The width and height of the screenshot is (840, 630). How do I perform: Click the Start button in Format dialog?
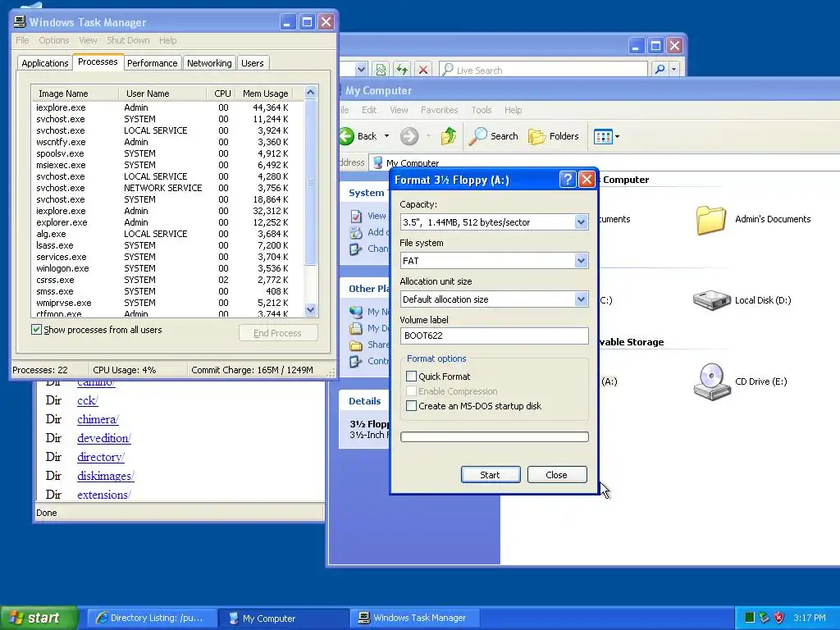[491, 475]
